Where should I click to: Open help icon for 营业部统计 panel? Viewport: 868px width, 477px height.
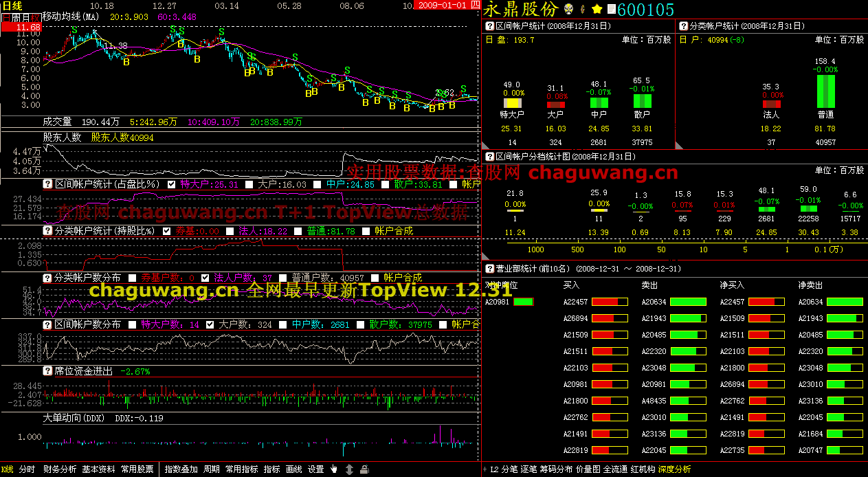(x=491, y=269)
